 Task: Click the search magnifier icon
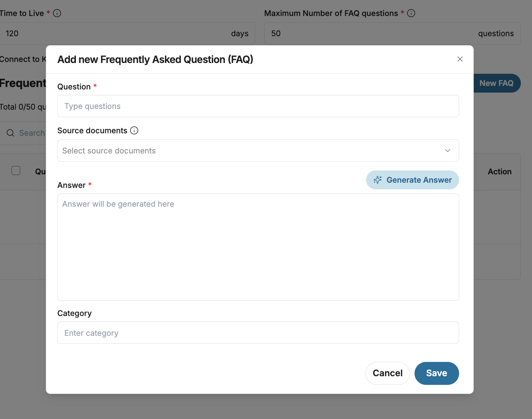[x=10, y=133]
